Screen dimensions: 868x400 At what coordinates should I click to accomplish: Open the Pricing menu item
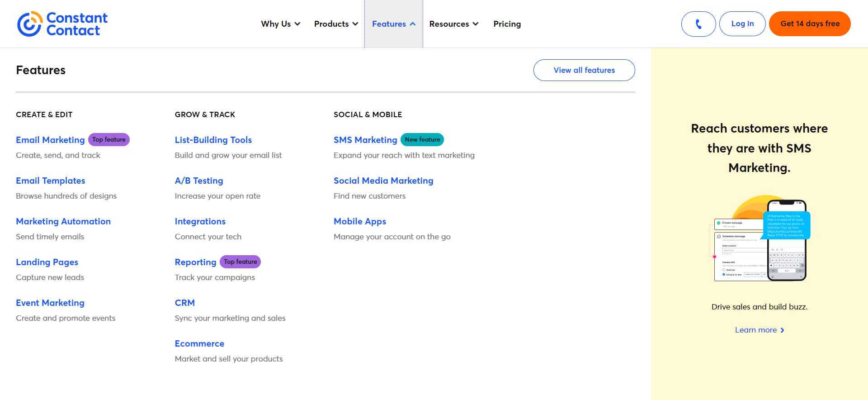[x=507, y=24]
